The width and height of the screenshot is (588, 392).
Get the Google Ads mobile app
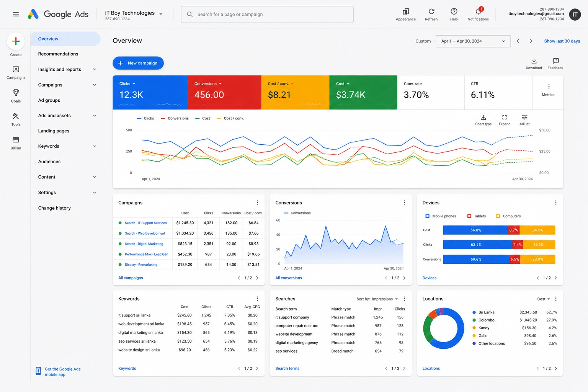(58, 372)
